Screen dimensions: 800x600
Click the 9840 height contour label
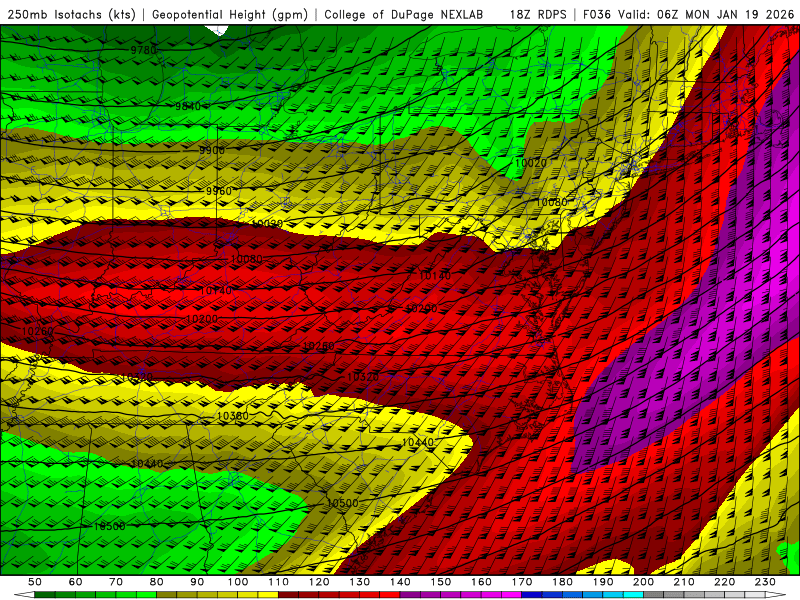click(x=188, y=106)
